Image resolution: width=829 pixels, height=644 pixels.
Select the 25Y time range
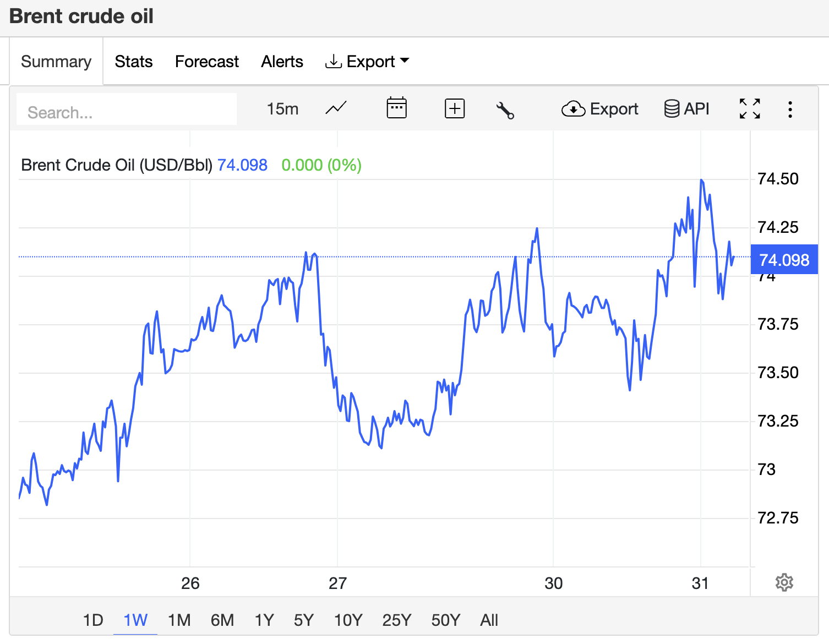[x=396, y=620]
